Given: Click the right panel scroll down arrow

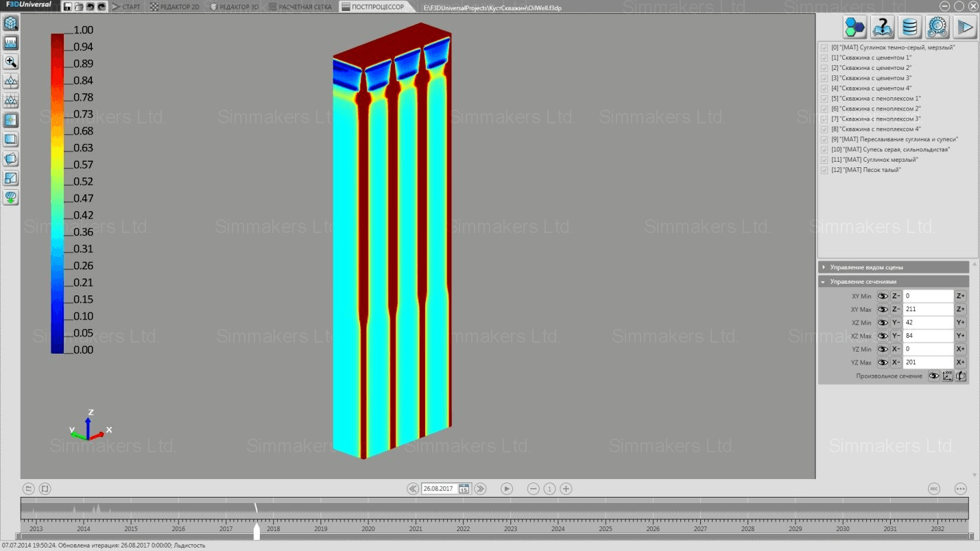Looking at the screenshot, I should [975, 474].
